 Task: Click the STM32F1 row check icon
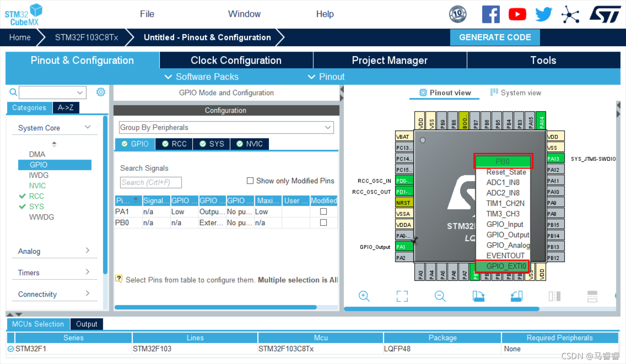pyautogui.click(x=11, y=349)
